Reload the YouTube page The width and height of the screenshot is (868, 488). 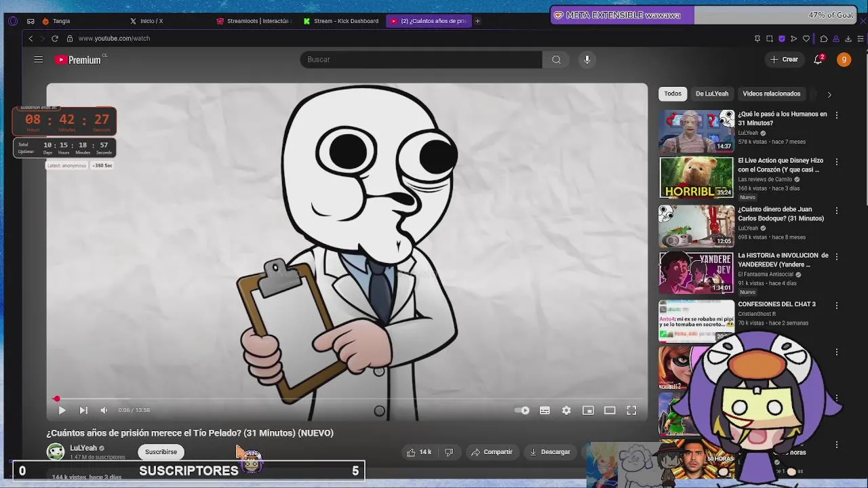click(55, 39)
